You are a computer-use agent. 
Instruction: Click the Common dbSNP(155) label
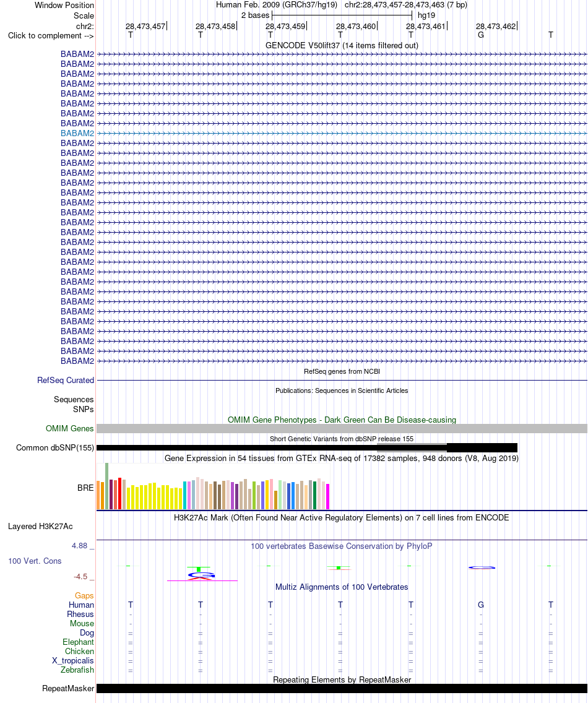54,448
